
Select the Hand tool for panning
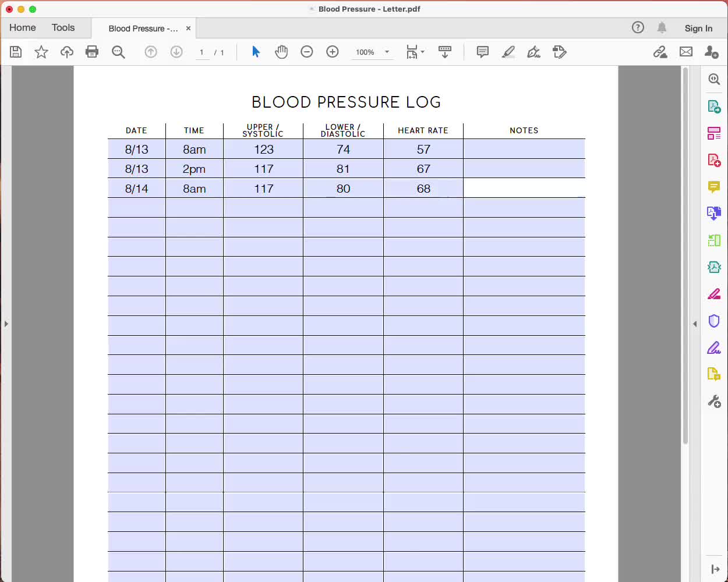point(281,52)
